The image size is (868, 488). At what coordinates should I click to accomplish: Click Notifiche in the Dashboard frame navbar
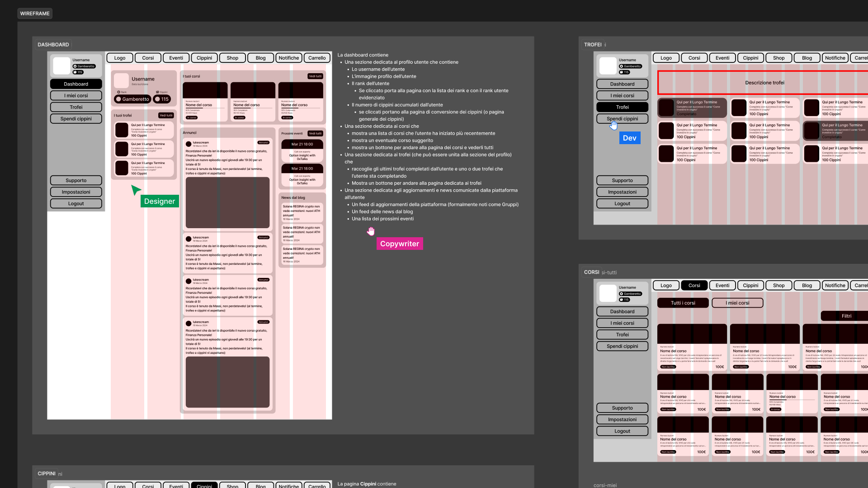[289, 58]
